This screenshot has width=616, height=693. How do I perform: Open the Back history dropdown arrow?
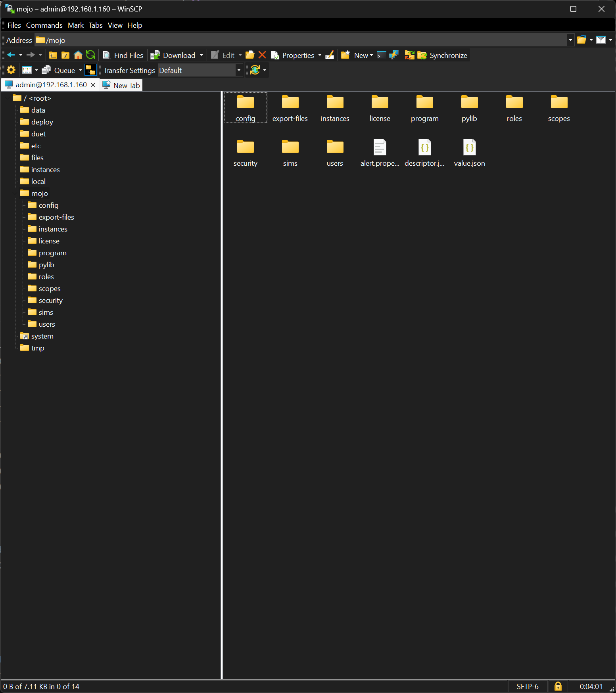tap(21, 55)
